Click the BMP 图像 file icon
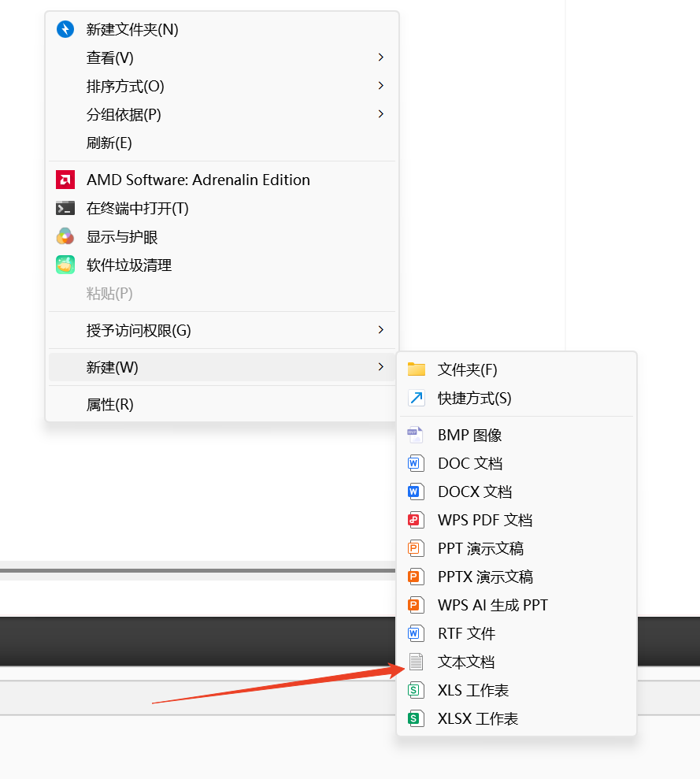The width and height of the screenshot is (700, 779). coord(415,435)
